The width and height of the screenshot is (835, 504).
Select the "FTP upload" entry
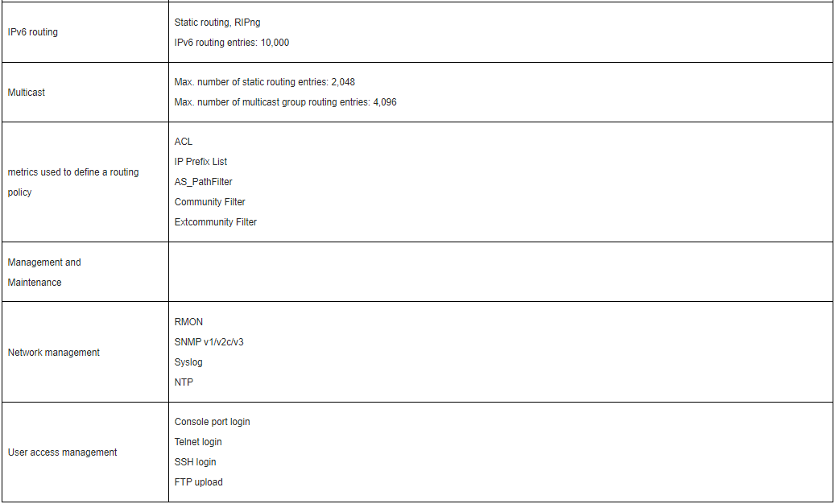(199, 482)
